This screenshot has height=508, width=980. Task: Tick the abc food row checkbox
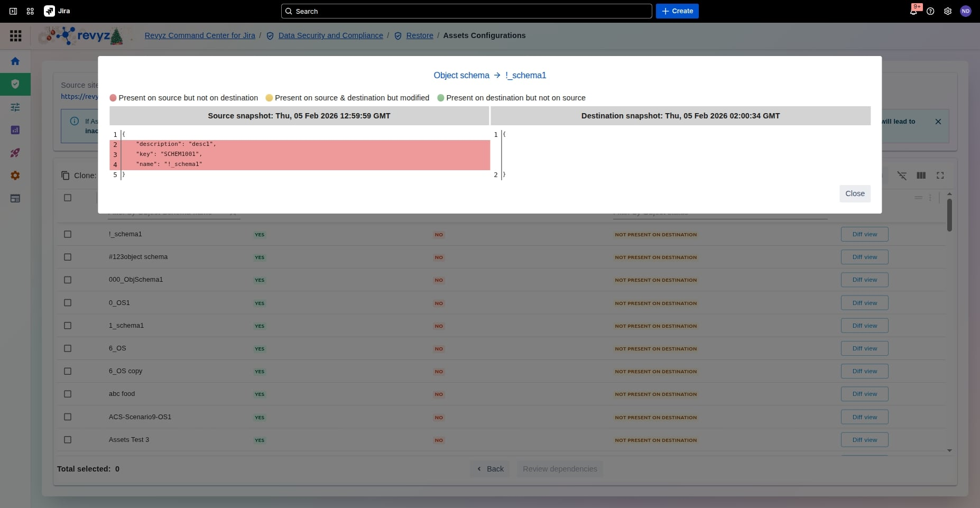(x=68, y=394)
